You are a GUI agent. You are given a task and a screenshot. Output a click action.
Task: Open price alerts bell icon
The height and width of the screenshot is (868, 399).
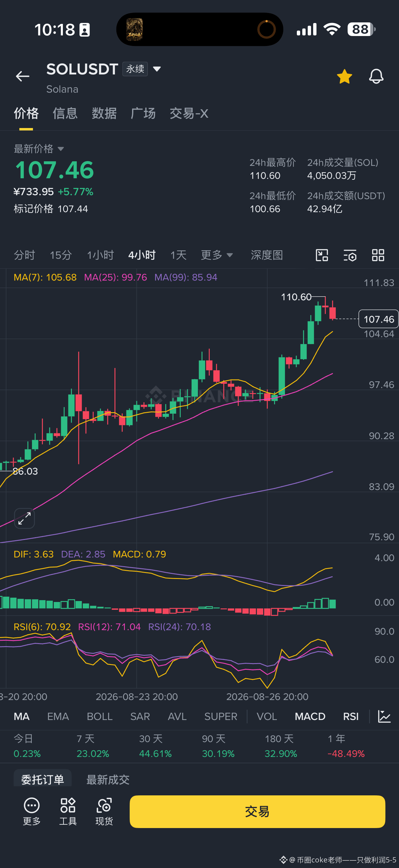[x=376, y=77]
